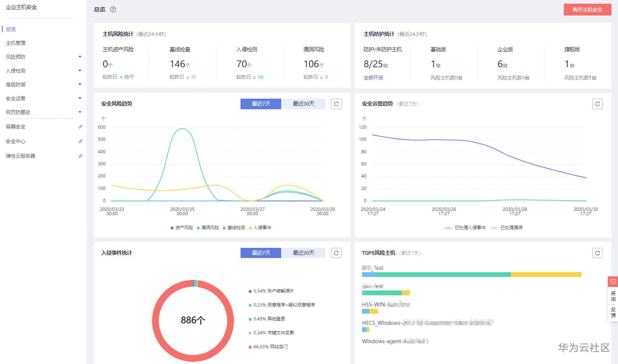Toggle 入侵事件 series in chart legend
The width and height of the screenshot is (618, 364).
click(x=260, y=228)
